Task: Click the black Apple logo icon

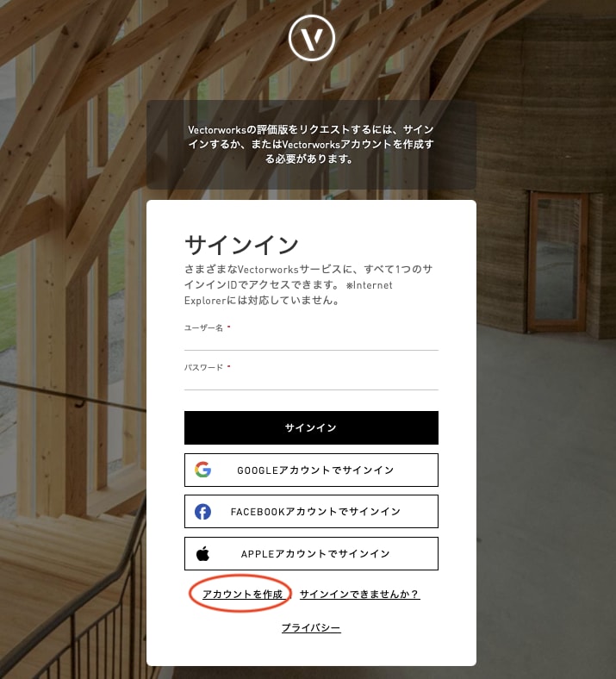Action: click(202, 553)
